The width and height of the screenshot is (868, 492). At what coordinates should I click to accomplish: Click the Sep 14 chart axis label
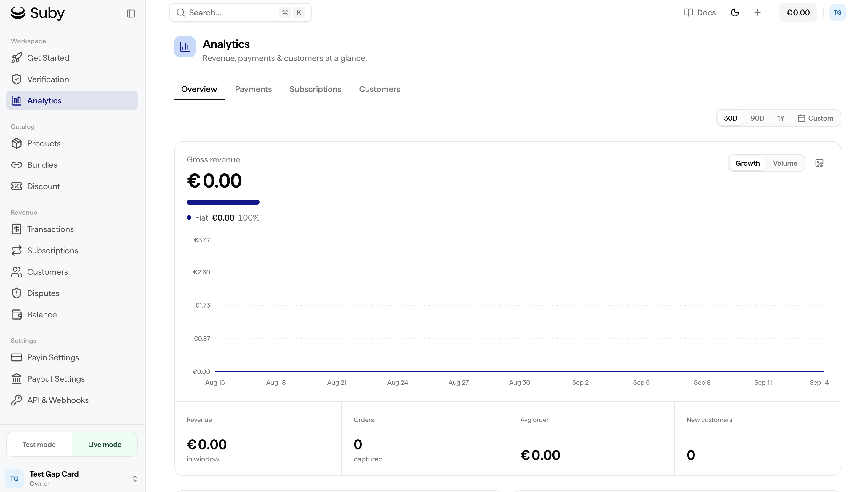pyautogui.click(x=819, y=383)
